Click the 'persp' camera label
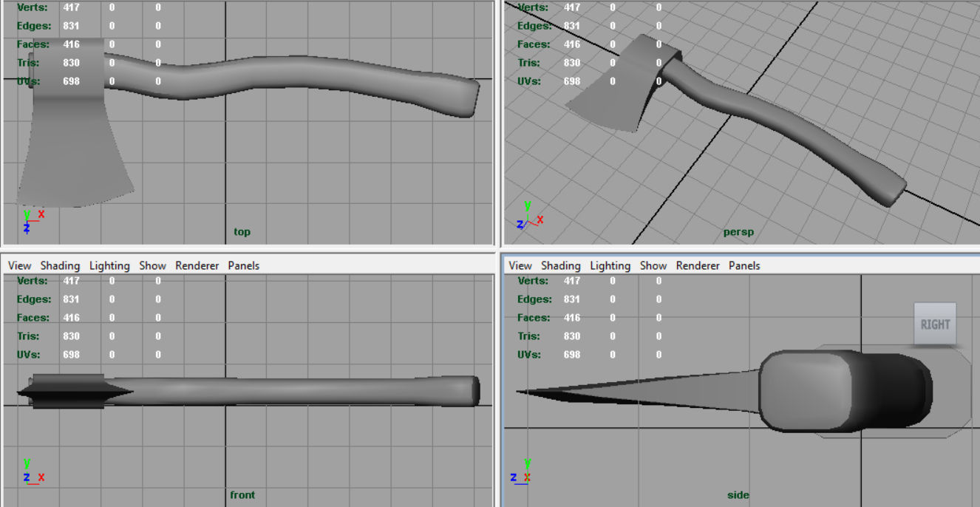The image size is (980, 507). [x=738, y=232]
